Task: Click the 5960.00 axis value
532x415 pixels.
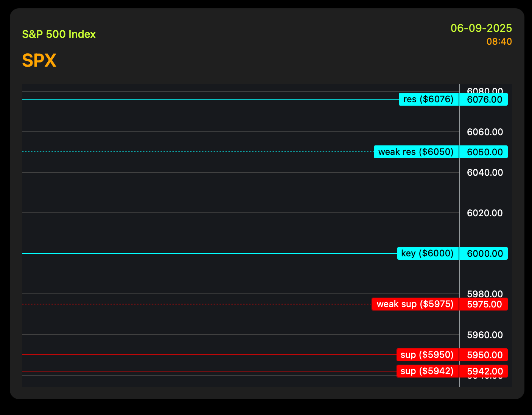Action: coord(485,335)
